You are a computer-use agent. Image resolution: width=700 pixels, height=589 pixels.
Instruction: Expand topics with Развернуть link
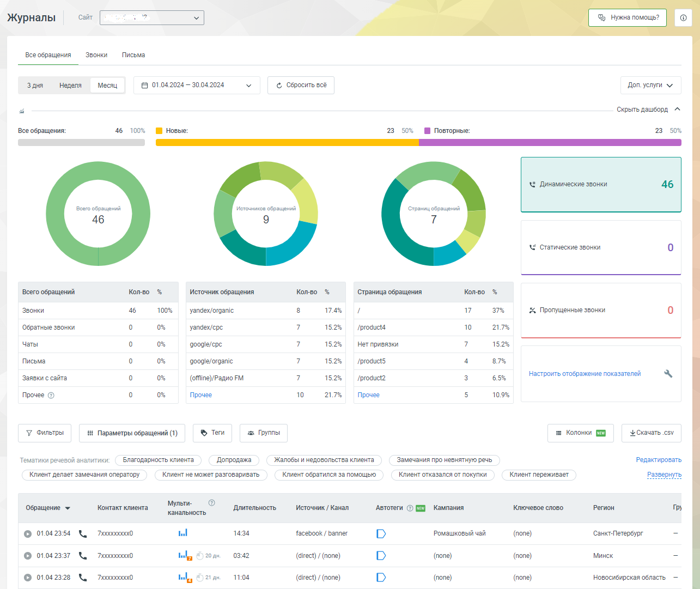[x=664, y=475]
